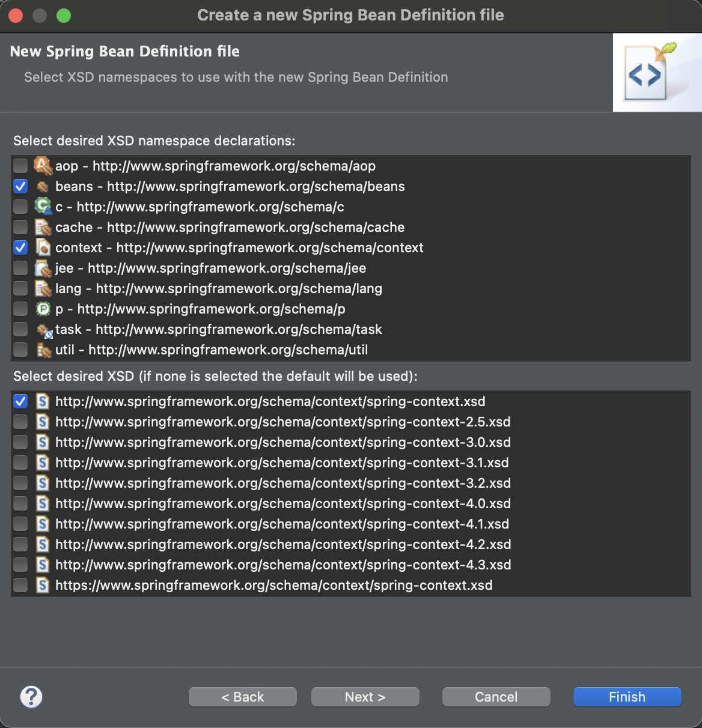Click the icon beside spring-context-2.5.xsd
The image size is (702, 728).
(x=43, y=422)
